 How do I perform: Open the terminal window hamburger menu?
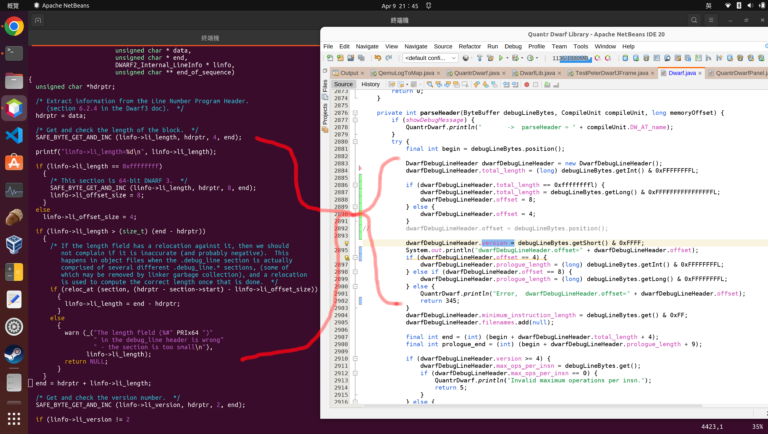point(711,20)
